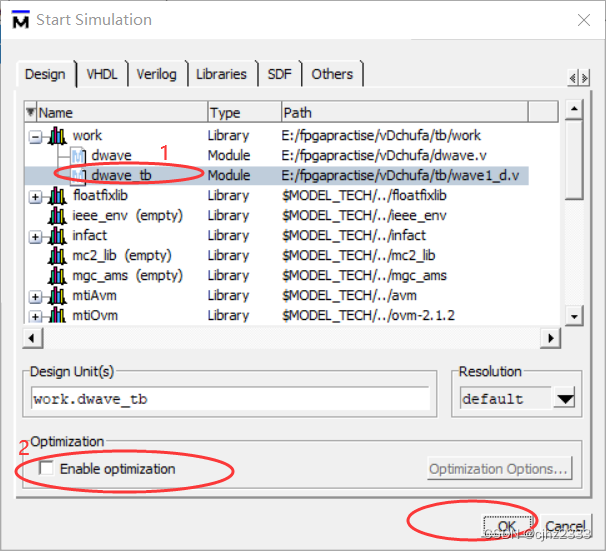Click path E:/fpgapractise/vDchufa/tb/work

(381, 135)
